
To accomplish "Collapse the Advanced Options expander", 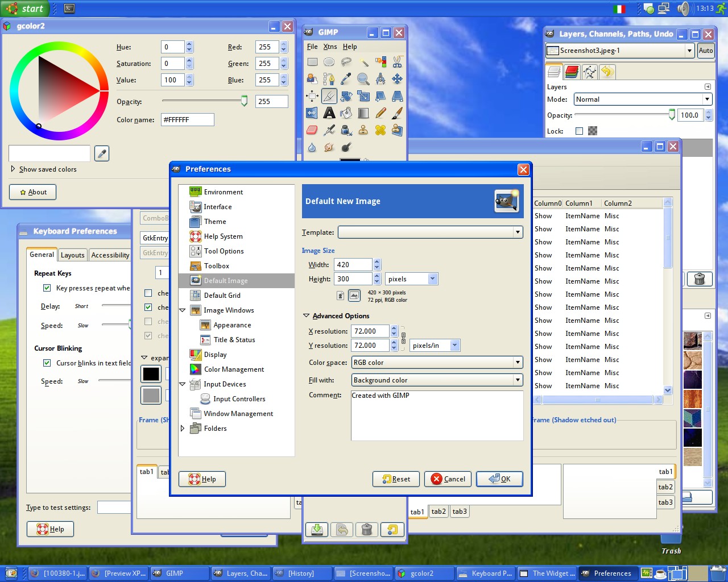I will click(306, 316).
